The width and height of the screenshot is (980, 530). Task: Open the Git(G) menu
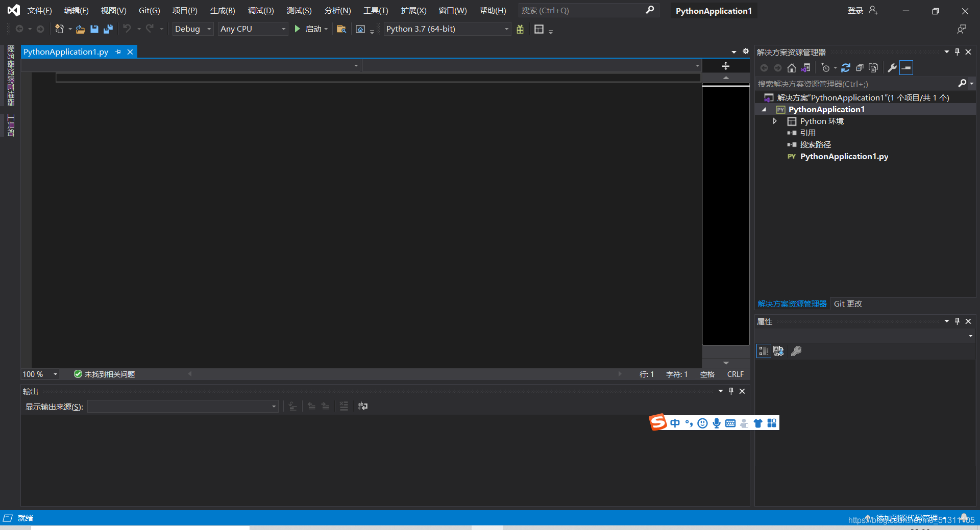[x=149, y=11]
